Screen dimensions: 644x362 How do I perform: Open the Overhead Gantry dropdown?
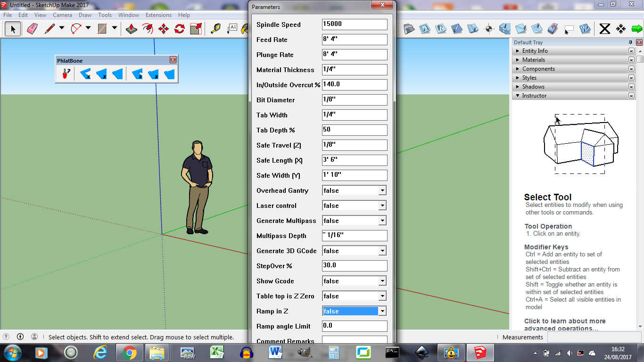382,190
